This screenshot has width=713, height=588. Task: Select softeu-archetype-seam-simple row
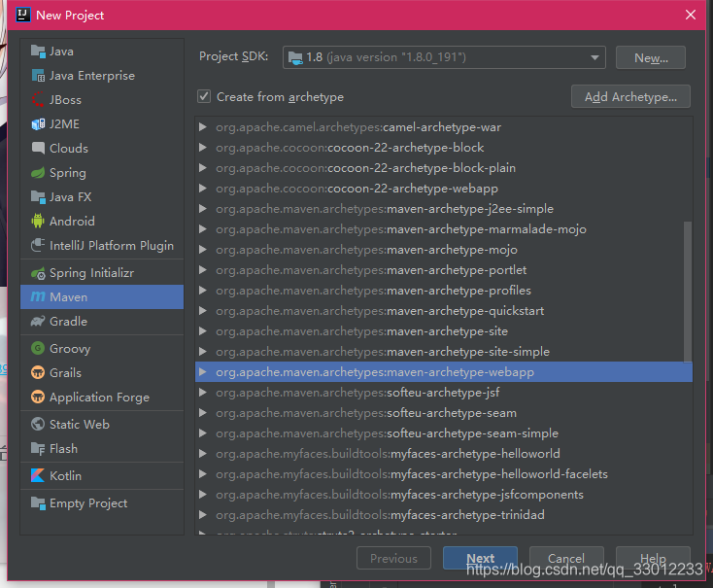(x=444, y=433)
